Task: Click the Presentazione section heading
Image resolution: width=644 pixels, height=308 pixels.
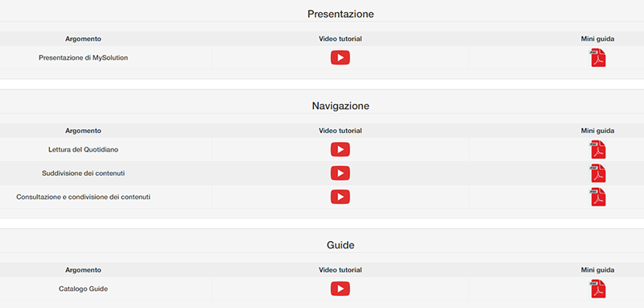Action: click(341, 14)
